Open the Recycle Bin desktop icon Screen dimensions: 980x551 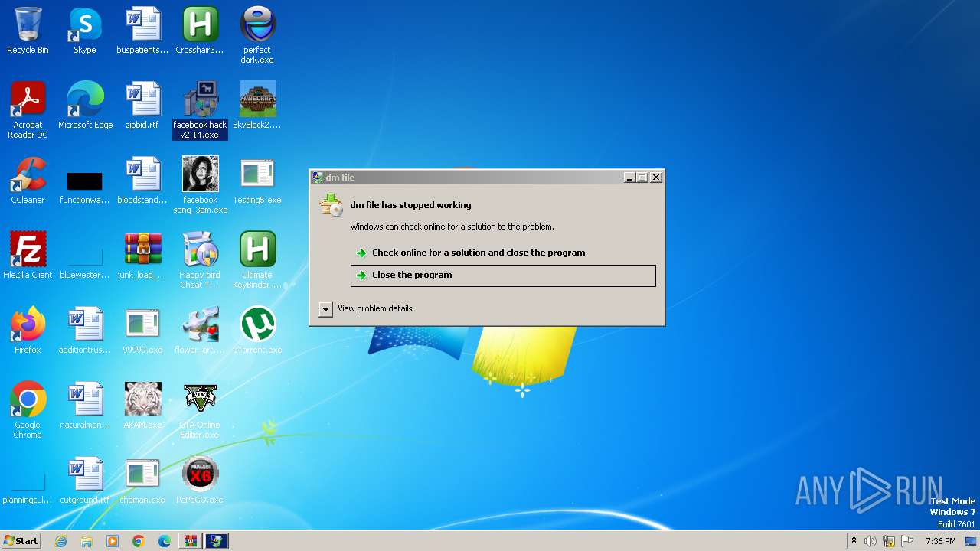click(x=28, y=31)
